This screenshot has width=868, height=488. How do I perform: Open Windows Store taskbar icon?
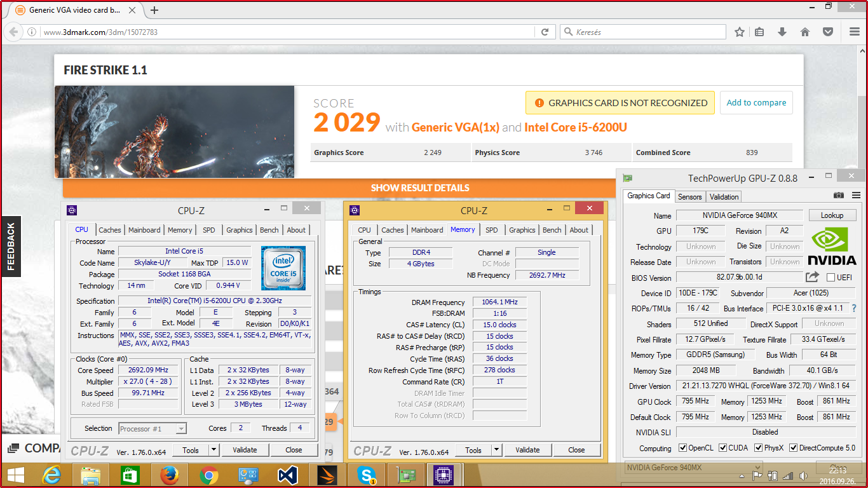coord(130,475)
